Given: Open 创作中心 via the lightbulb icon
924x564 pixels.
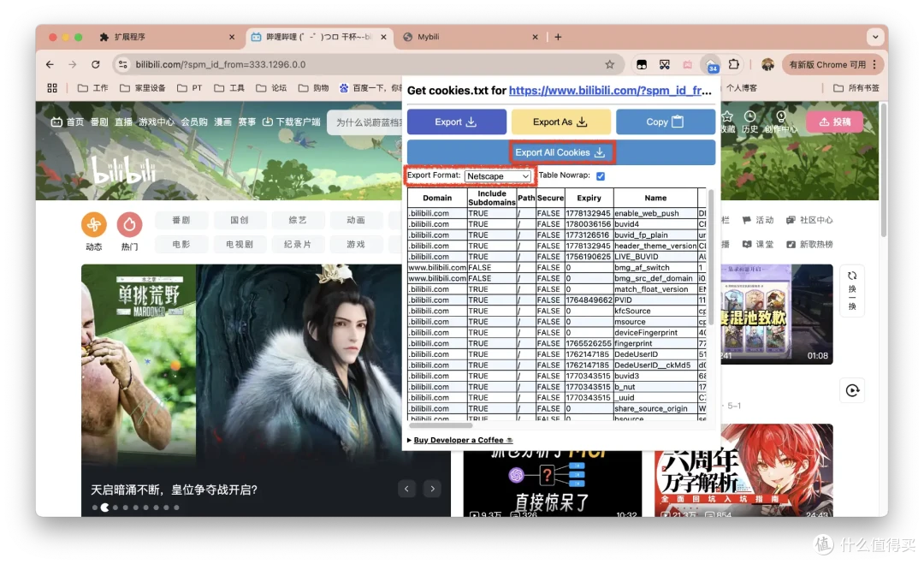Looking at the screenshot, I should click(x=781, y=116).
